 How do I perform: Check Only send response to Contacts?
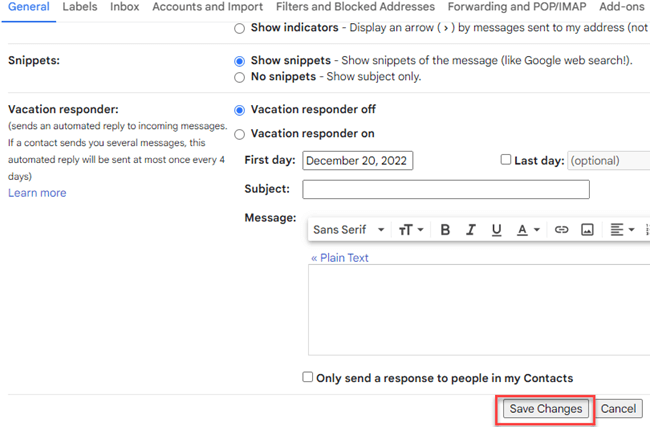point(308,378)
